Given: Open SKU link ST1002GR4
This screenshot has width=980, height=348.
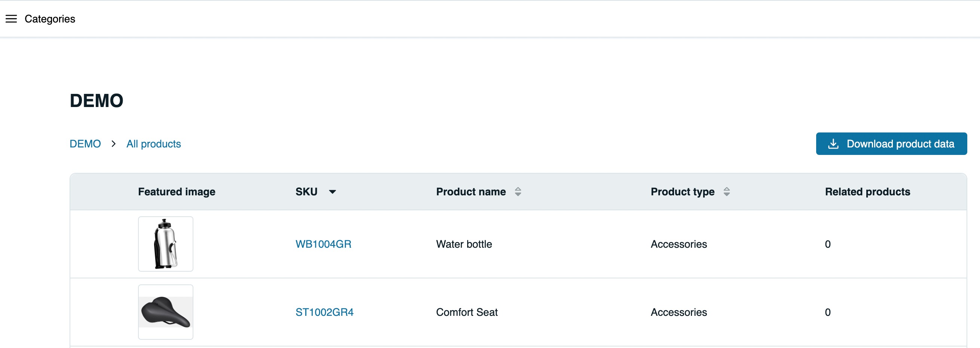Looking at the screenshot, I should pos(325,312).
